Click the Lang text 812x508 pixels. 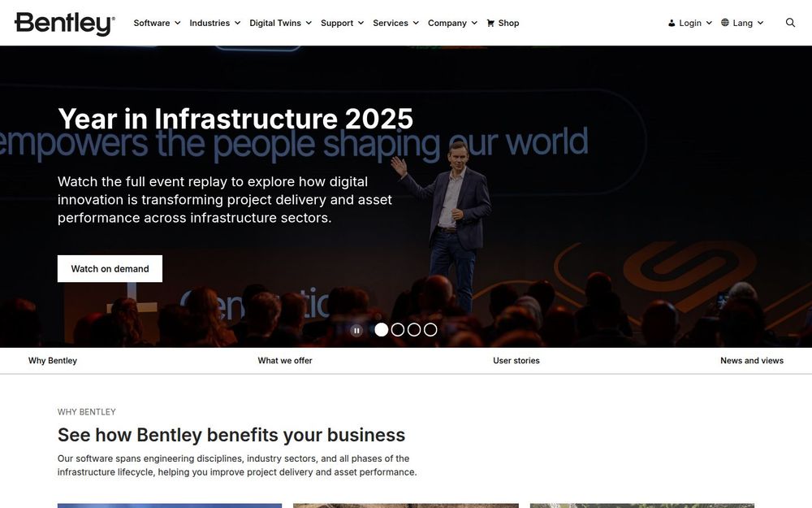tap(743, 23)
